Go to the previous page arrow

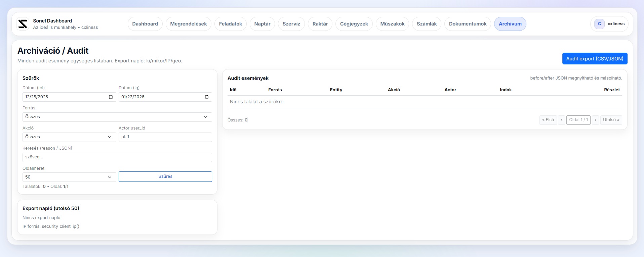561,120
